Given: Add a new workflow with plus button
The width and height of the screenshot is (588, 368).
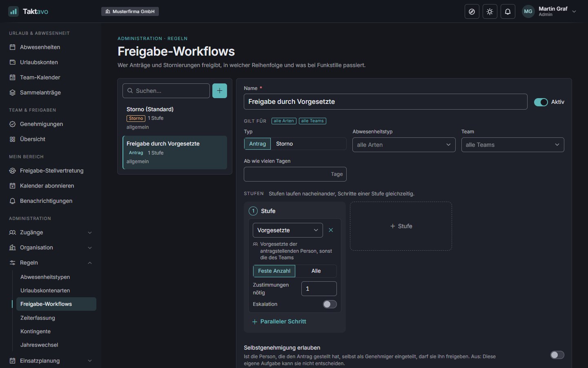Looking at the screenshot, I should 220,91.
